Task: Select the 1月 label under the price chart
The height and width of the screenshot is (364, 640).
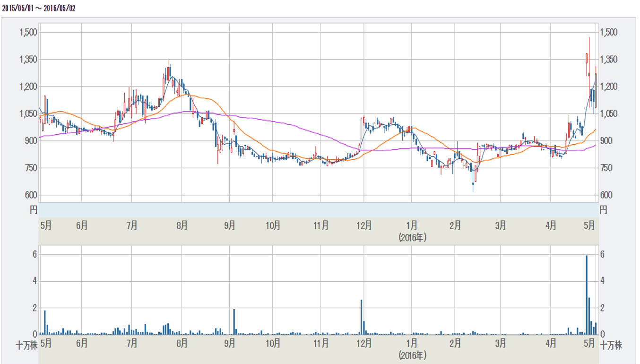Action: [x=412, y=226]
